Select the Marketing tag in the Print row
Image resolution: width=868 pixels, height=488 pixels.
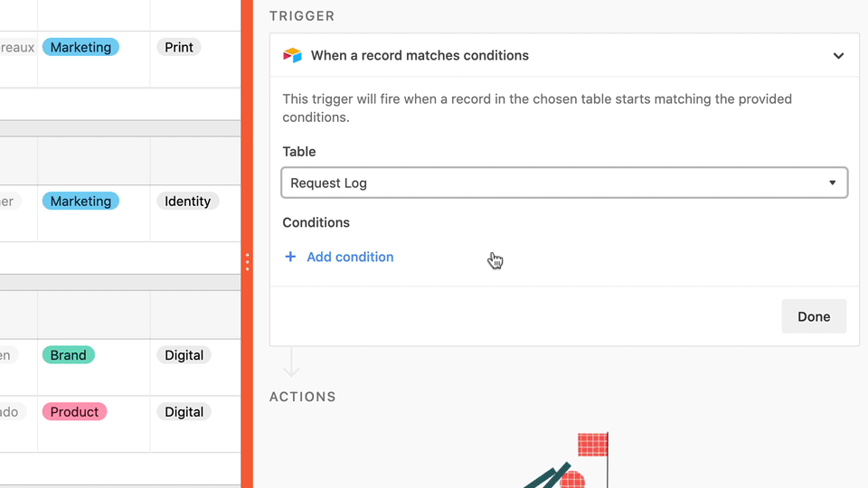80,47
